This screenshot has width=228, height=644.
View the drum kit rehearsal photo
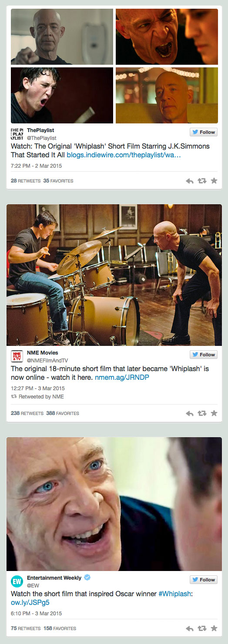point(114,275)
